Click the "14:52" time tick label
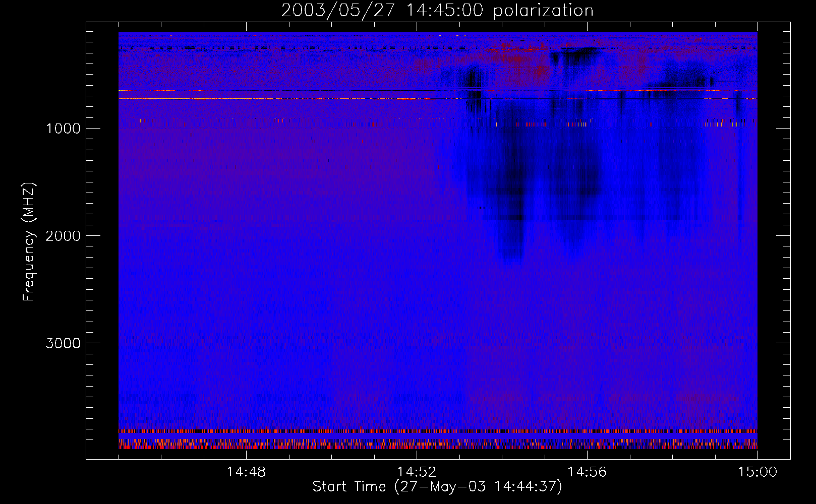This screenshot has height=504, width=816. pos(417,472)
